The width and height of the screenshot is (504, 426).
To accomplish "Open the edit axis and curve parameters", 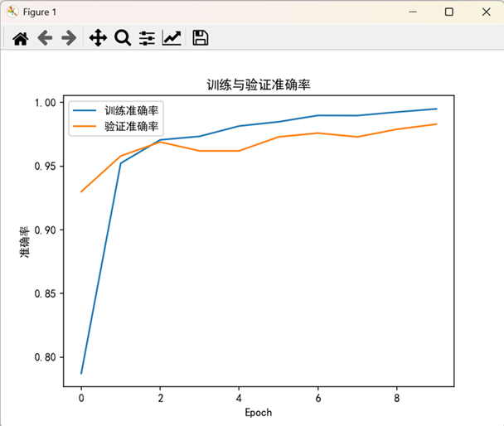I will (172, 37).
